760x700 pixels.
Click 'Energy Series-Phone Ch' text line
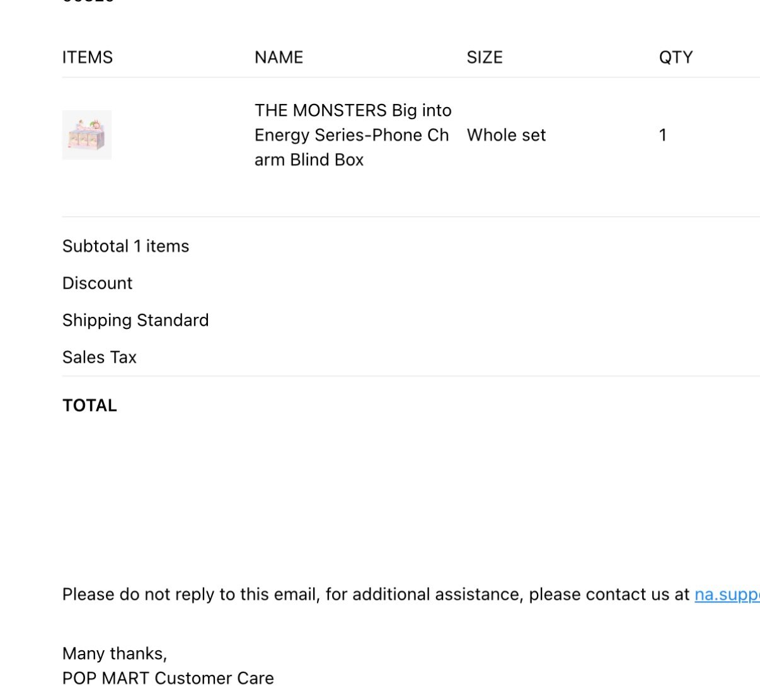352,135
